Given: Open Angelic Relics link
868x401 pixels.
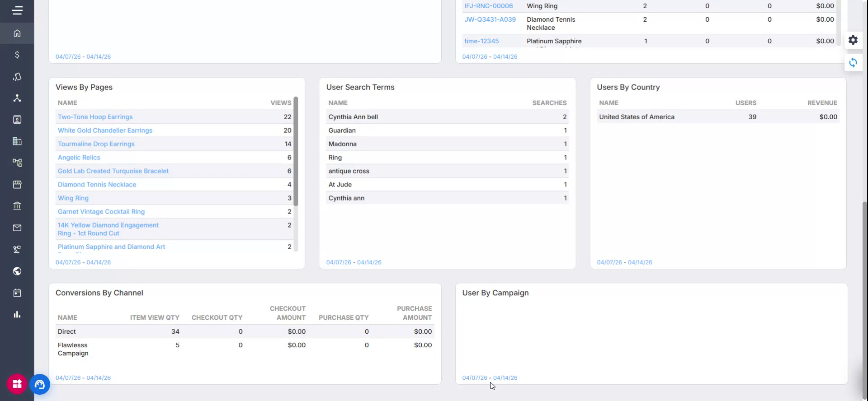Looking at the screenshot, I should pyautogui.click(x=79, y=158).
